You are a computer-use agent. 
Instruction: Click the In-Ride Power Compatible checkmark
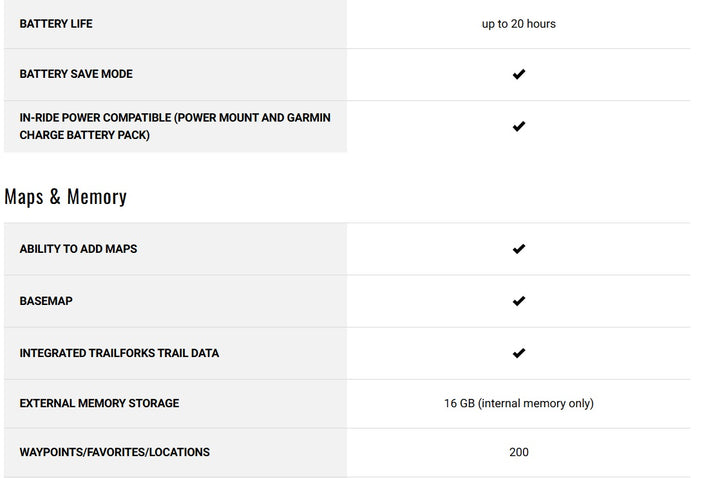click(518, 126)
